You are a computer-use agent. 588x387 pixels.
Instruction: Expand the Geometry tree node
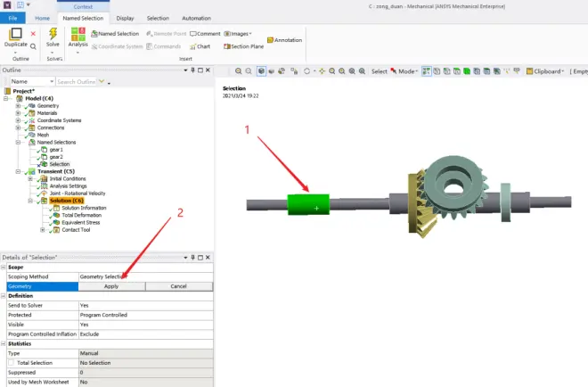[x=18, y=106]
